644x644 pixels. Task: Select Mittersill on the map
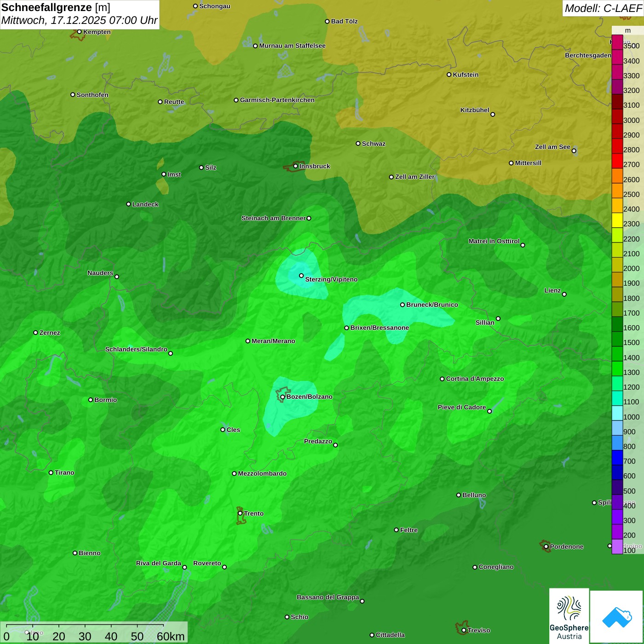click(525, 163)
